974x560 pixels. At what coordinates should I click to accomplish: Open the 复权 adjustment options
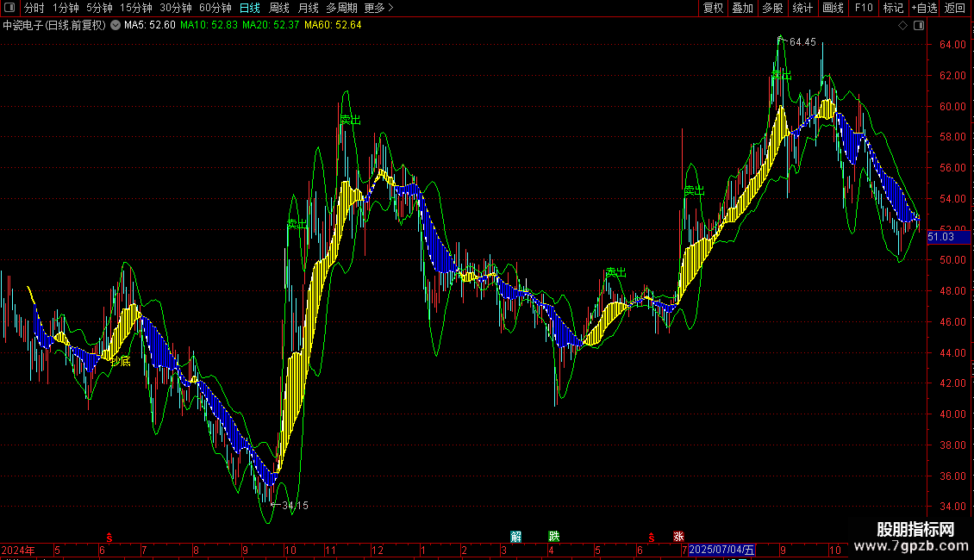click(713, 8)
